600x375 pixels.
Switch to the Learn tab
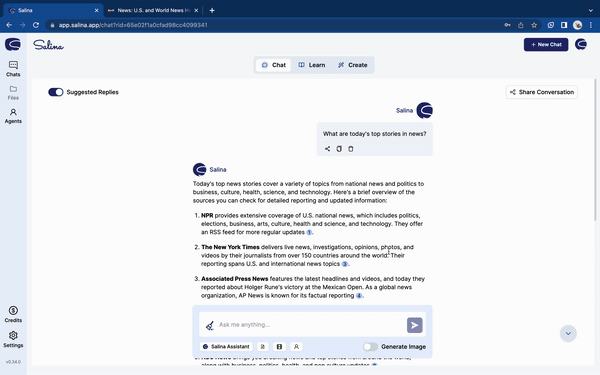[312, 65]
